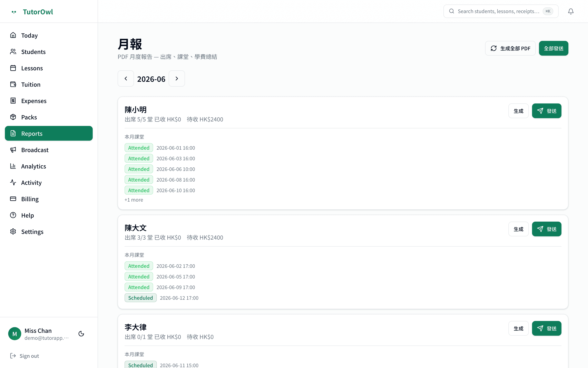This screenshot has height=368, width=588.
Task: Select the Packs menu label
Action: [29, 117]
